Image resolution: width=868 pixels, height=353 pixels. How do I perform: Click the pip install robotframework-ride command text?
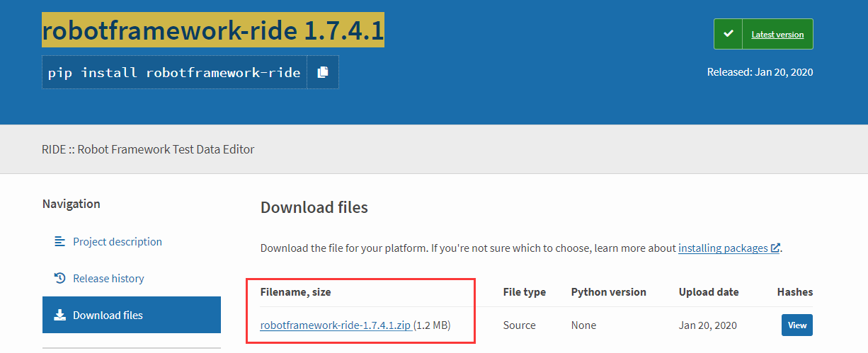[x=174, y=72]
